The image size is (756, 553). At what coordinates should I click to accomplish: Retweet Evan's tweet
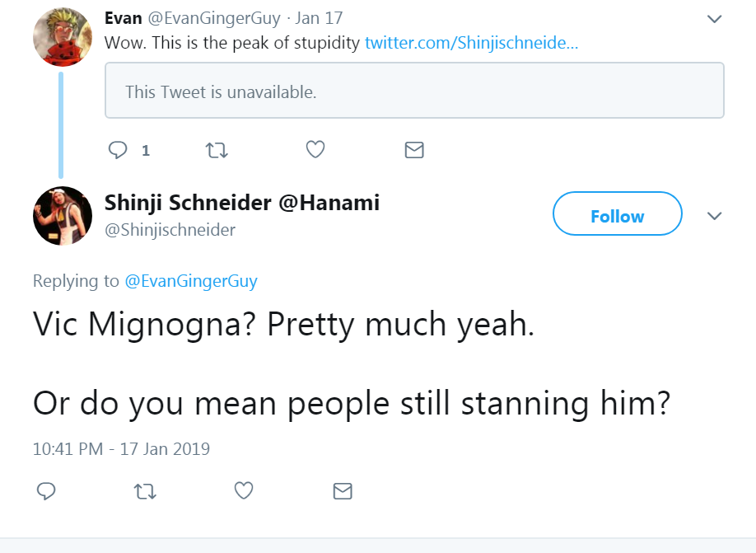pyautogui.click(x=217, y=150)
